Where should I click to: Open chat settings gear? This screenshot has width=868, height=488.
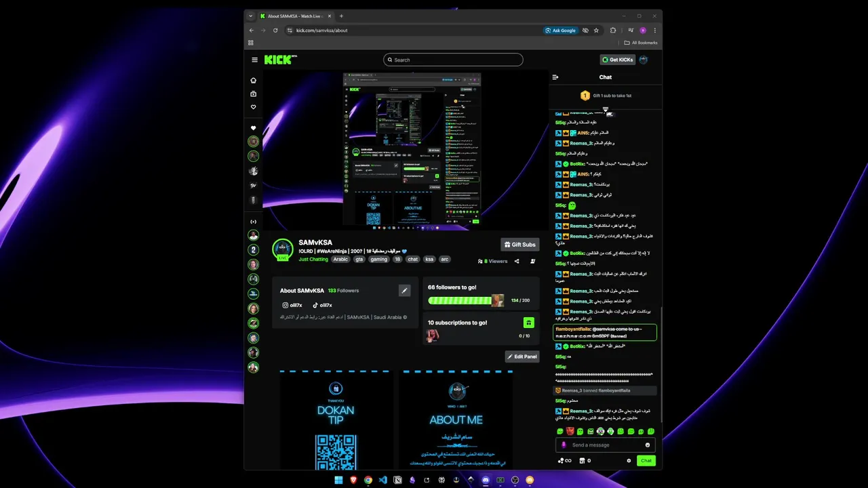click(x=629, y=461)
